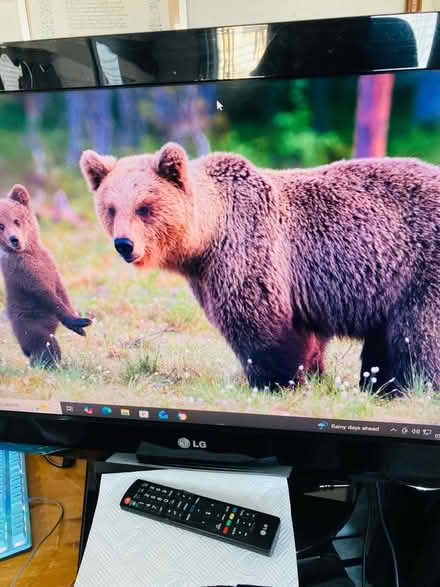Open the blue mail app icon
Screen dimensions: 440x587
pos(163,415)
